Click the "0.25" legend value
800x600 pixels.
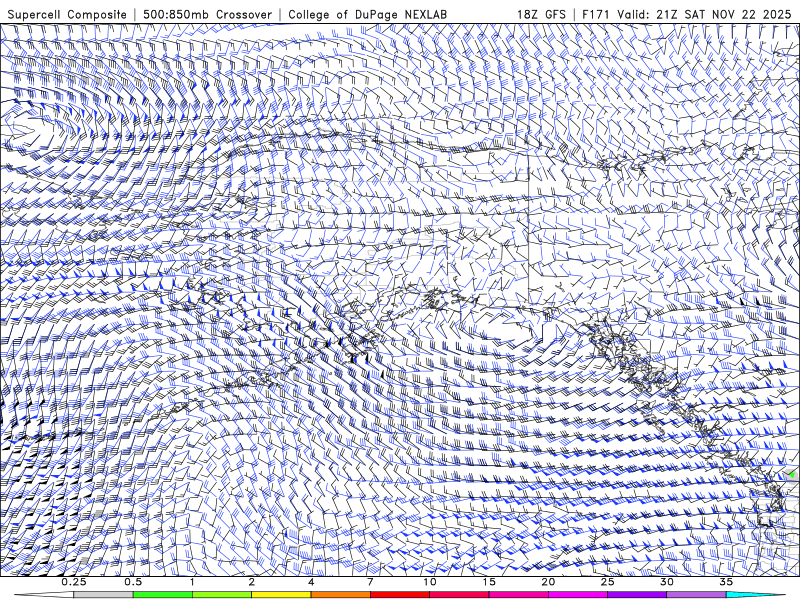[74, 582]
